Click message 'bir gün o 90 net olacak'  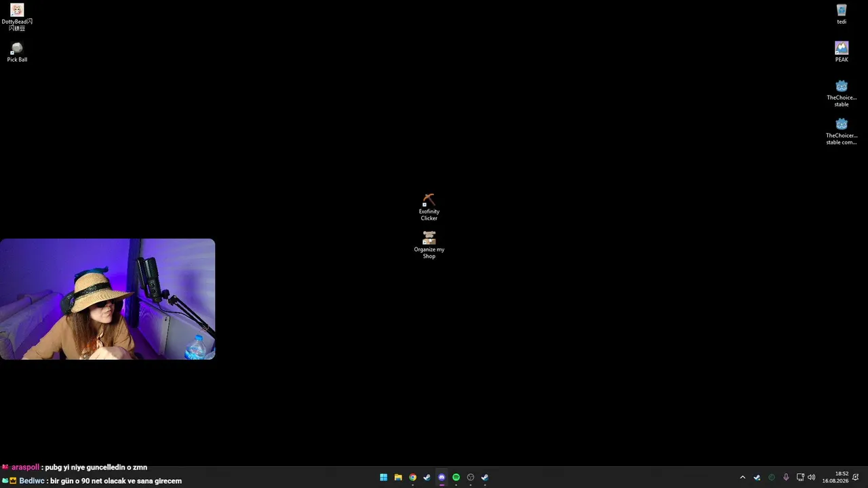(87, 481)
